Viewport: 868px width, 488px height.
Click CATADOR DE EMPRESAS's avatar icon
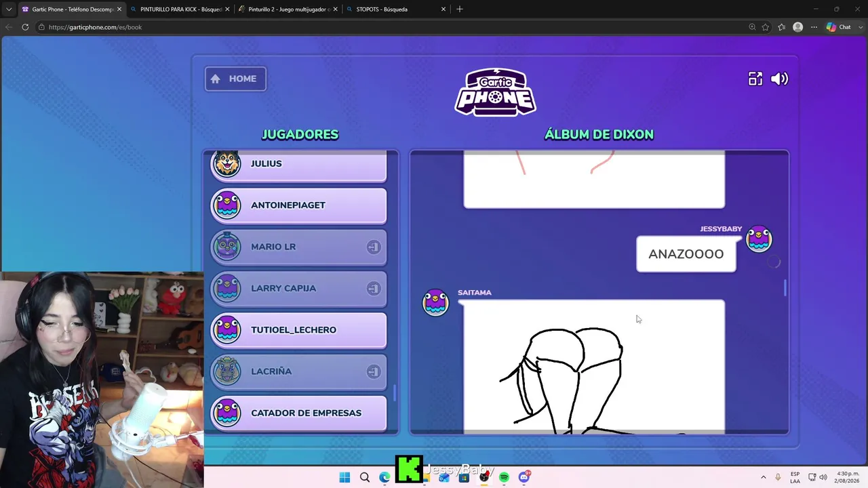(x=226, y=412)
